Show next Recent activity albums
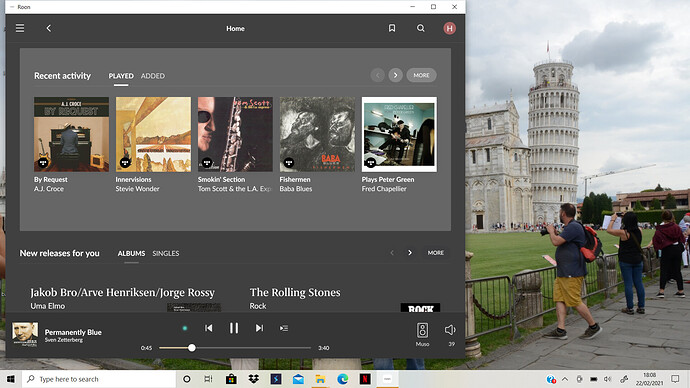Image resolution: width=690 pixels, height=388 pixels. click(395, 75)
